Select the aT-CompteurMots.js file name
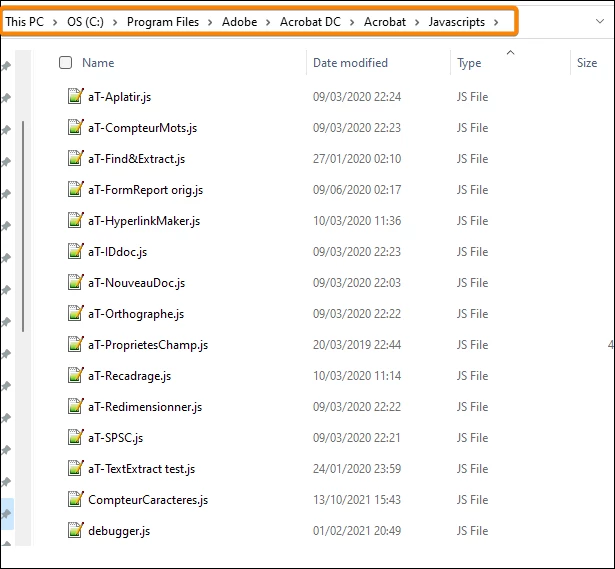Screen dimensions: 615x569 pyautogui.click(x=142, y=128)
